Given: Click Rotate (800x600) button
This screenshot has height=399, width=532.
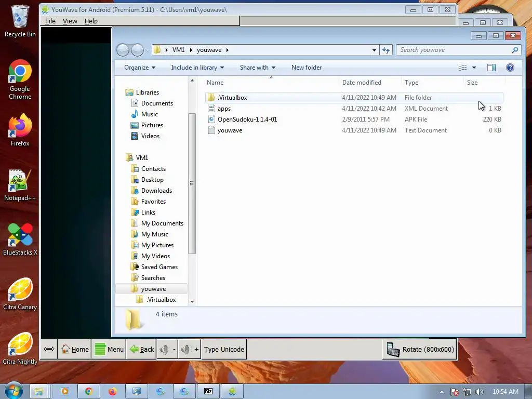Looking at the screenshot, I should coord(420,349).
